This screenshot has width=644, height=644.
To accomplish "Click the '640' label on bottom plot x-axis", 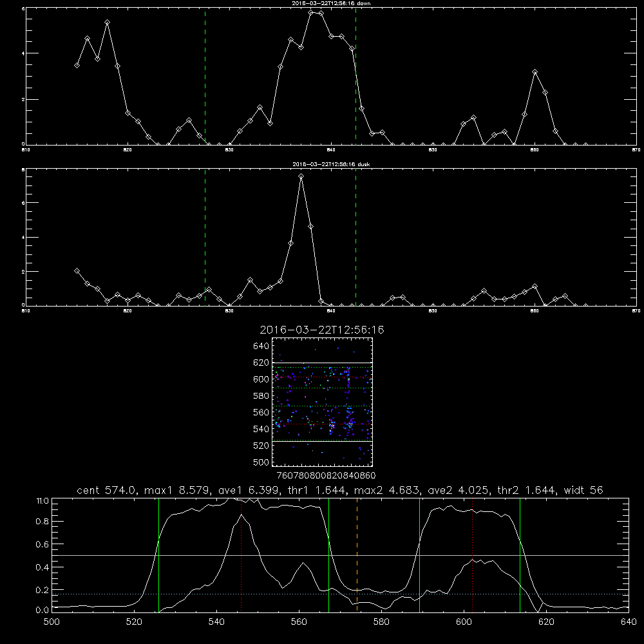I will 629,622.
